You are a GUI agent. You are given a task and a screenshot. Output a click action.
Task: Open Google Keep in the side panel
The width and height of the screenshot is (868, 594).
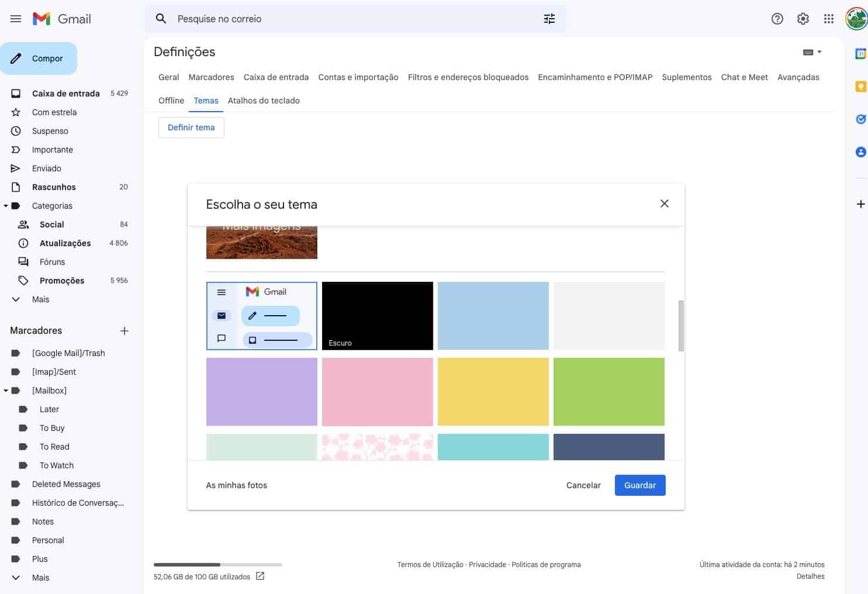pyautogui.click(x=860, y=86)
